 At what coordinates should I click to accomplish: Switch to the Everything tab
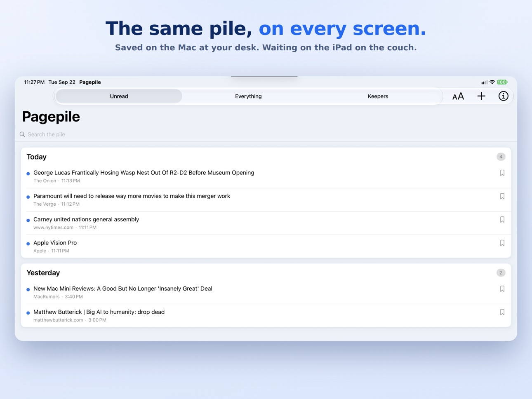point(248,96)
